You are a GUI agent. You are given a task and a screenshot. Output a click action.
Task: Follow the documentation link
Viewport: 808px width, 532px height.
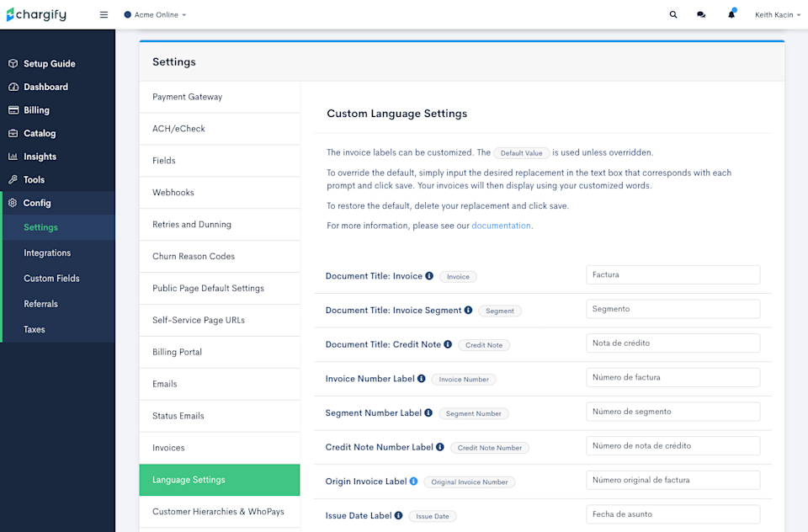pos(501,226)
